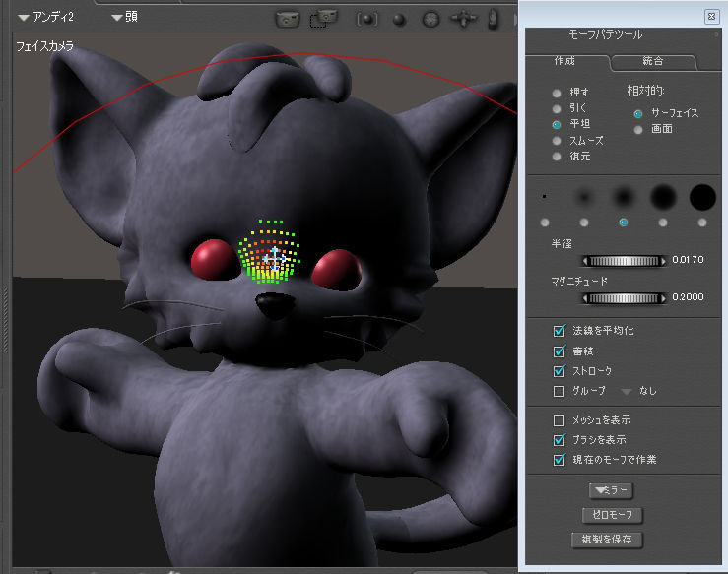This screenshot has width=728, height=574.
Task: Click the four-arrow move camera icon
Action: [x=463, y=19]
